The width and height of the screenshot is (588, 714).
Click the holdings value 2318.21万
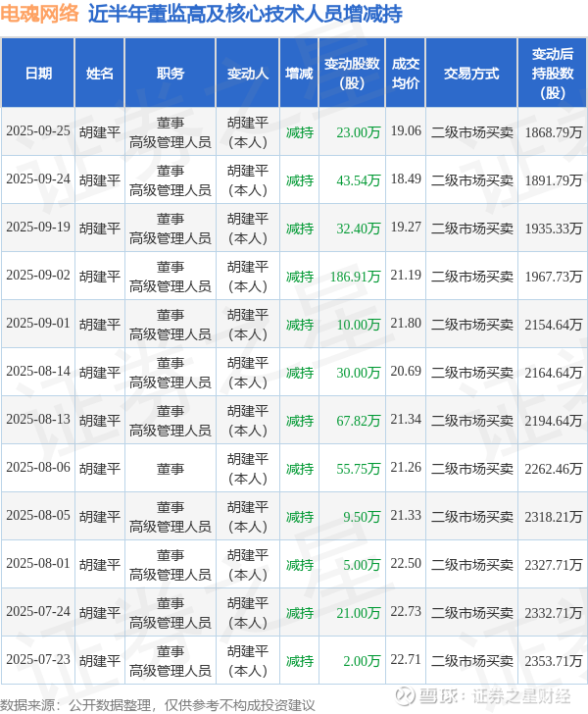pyautogui.click(x=553, y=517)
